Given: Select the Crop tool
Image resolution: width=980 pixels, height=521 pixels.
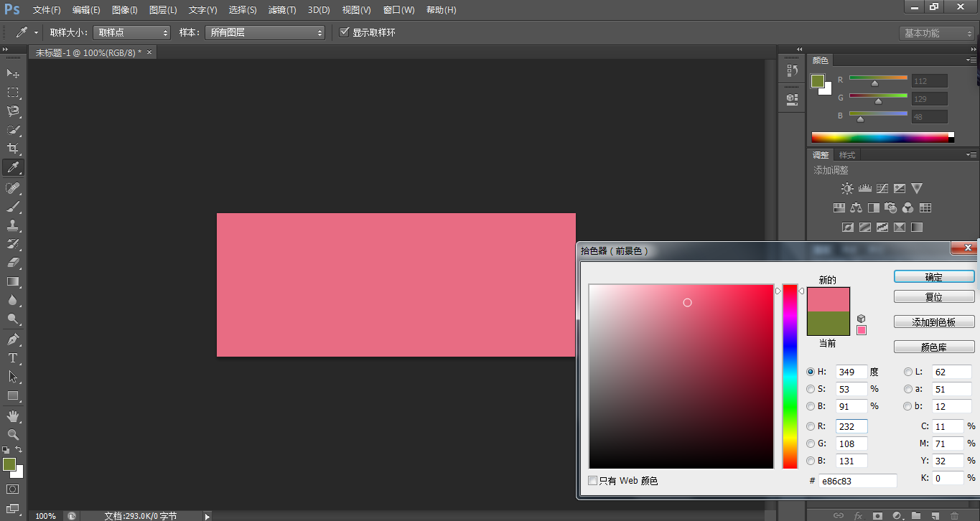Looking at the screenshot, I should [13, 149].
